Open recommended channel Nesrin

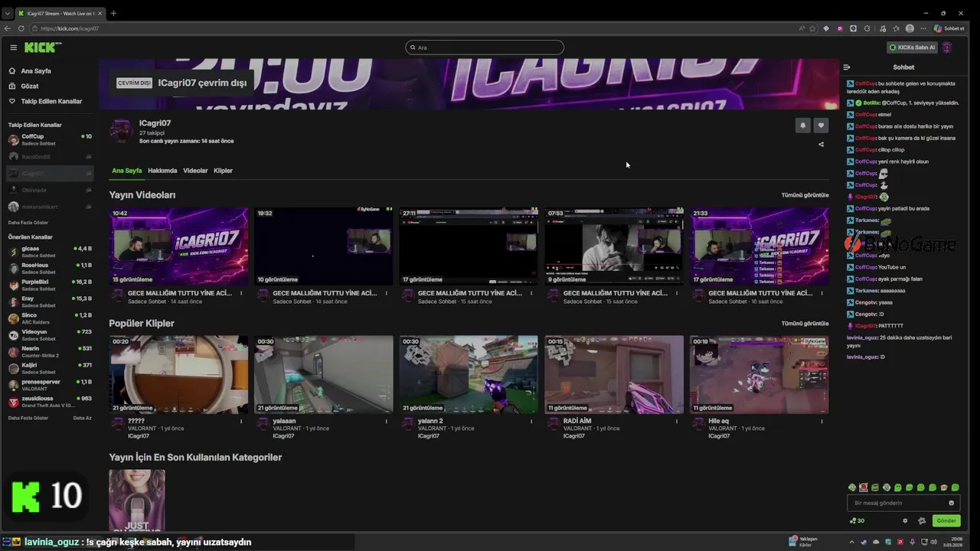click(x=50, y=352)
